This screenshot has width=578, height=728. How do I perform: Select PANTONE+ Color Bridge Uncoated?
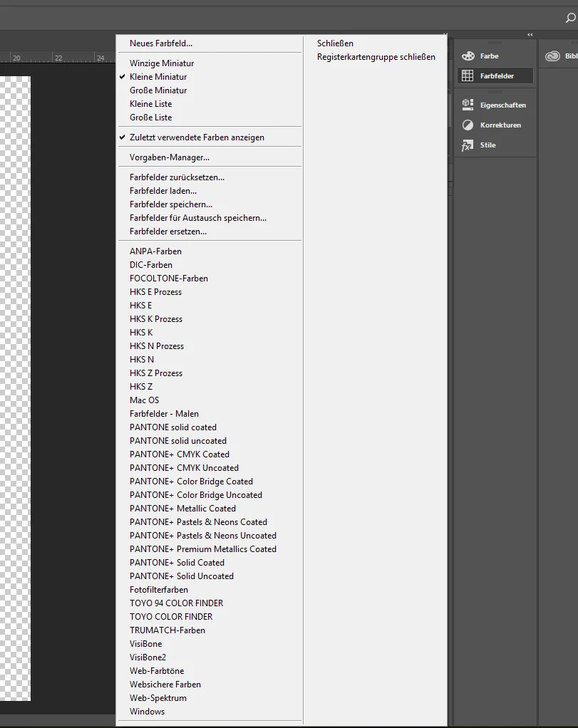196,494
